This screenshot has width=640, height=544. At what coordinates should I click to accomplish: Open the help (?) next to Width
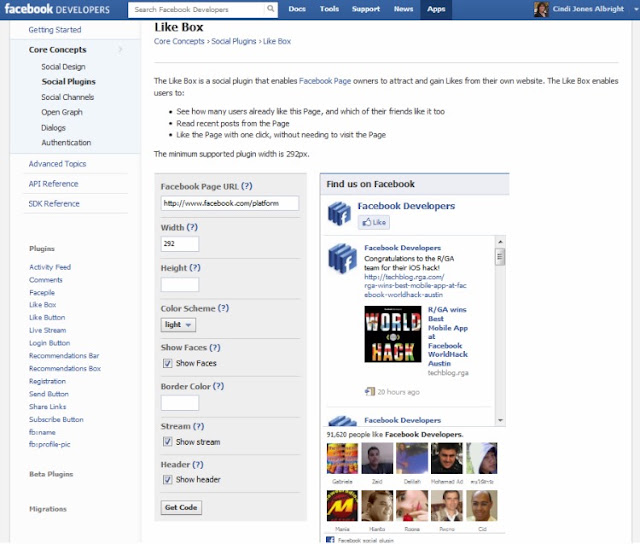pyautogui.click(x=192, y=227)
